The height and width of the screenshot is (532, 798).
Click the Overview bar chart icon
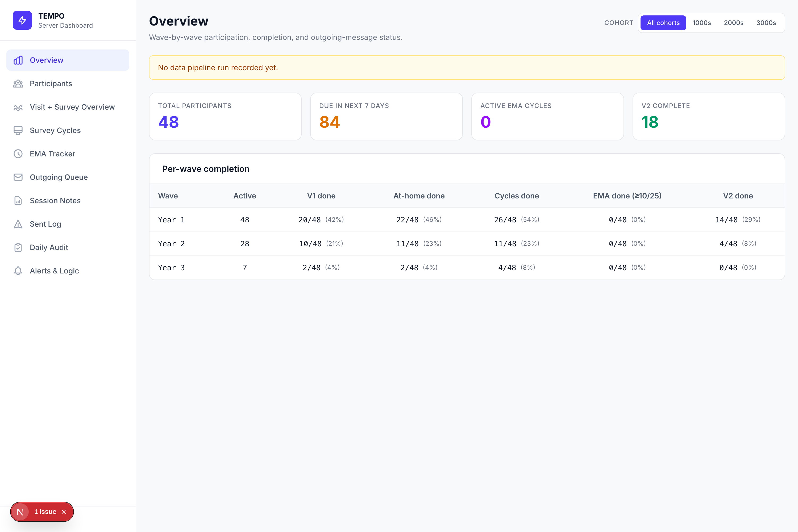tap(18, 60)
